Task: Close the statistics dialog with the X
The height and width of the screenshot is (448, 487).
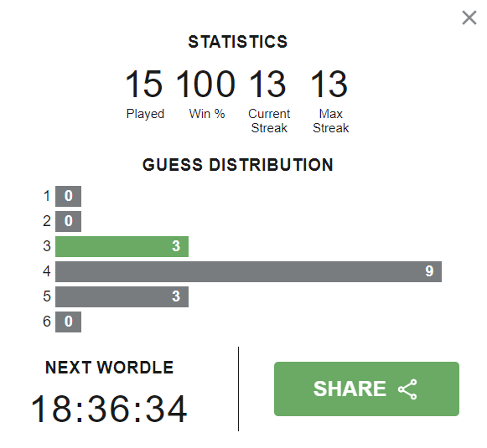Action: point(469,18)
